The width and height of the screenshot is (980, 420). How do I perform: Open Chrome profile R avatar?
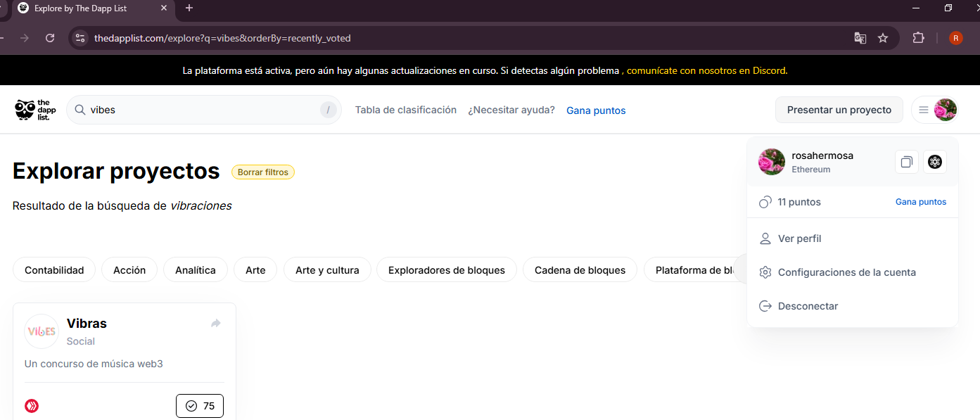point(955,38)
